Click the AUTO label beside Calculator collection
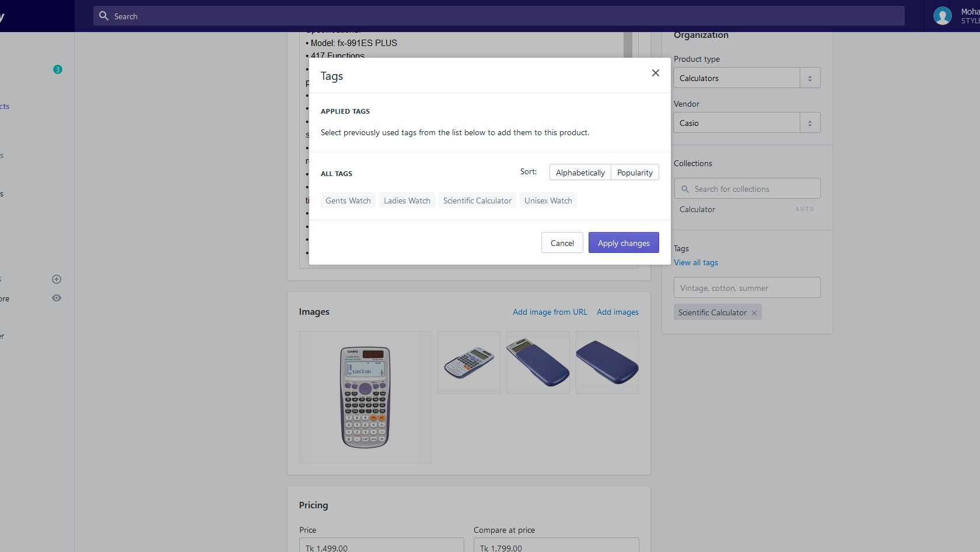The height and width of the screenshot is (552, 980). click(804, 209)
